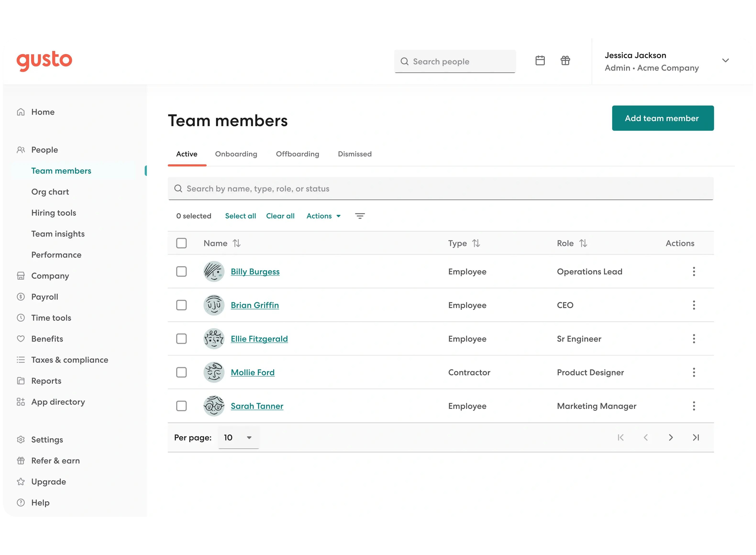This screenshot has width=756, height=555.
Task: Click the gift icon in header
Action: [x=565, y=61]
